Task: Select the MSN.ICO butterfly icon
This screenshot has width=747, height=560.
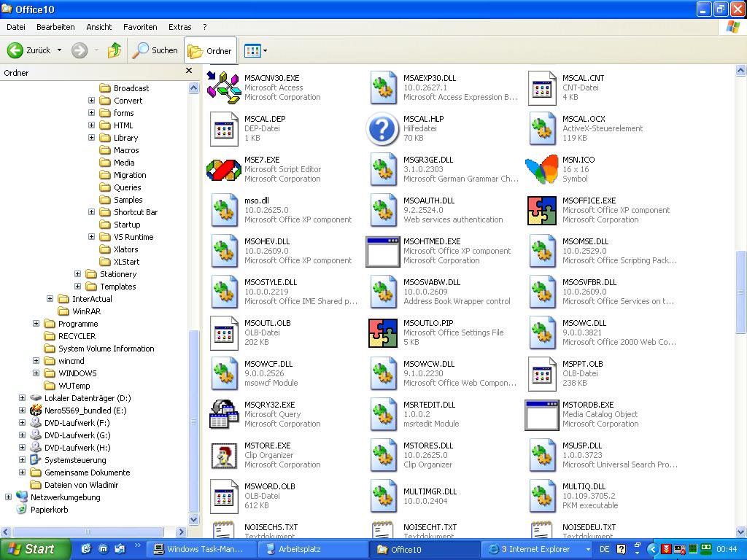Action: click(542, 169)
